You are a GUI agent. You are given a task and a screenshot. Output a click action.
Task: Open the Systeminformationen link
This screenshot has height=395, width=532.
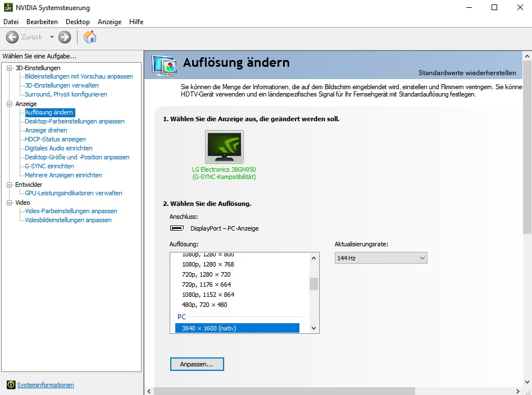(x=46, y=385)
